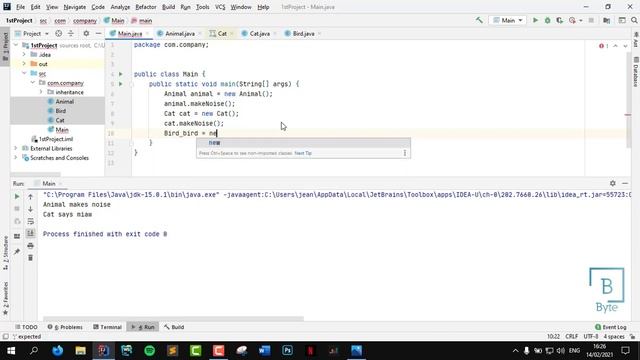Click the run gutter arrow beside main method
Image resolution: width=640 pixels, height=360 pixels.
[x=121, y=84]
